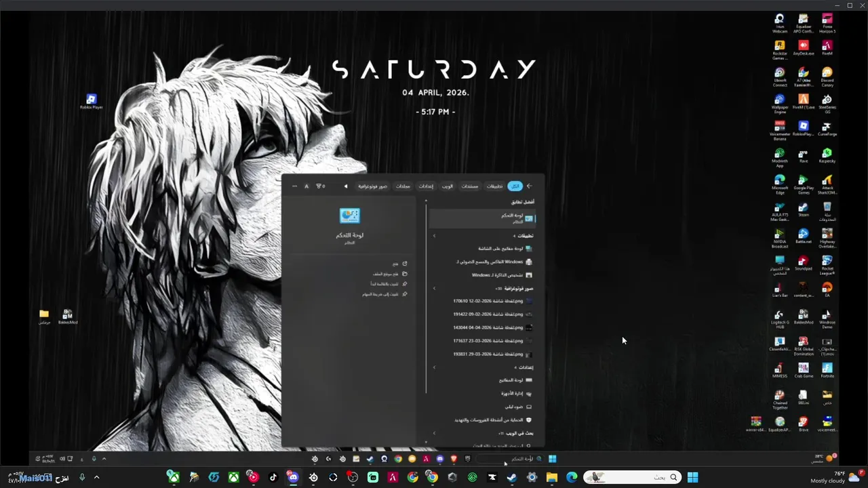
Task: Open Logitech G HUB desktop icon
Action: click(780, 319)
